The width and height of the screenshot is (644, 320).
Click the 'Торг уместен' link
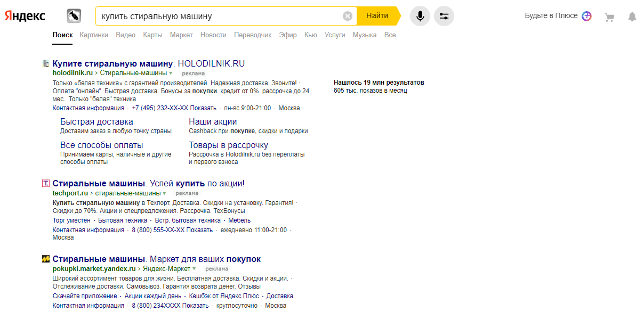tap(71, 220)
